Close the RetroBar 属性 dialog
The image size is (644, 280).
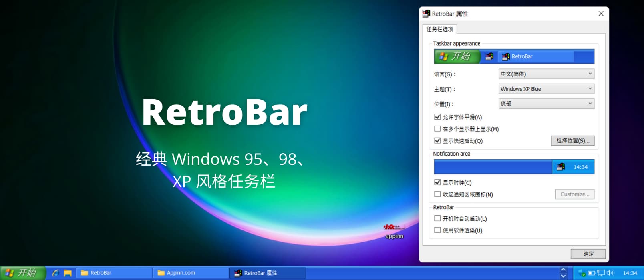click(601, 14)
